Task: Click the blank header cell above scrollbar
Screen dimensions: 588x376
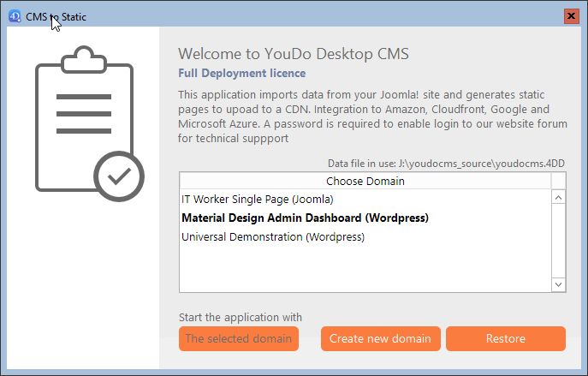Action: (558, 181)
